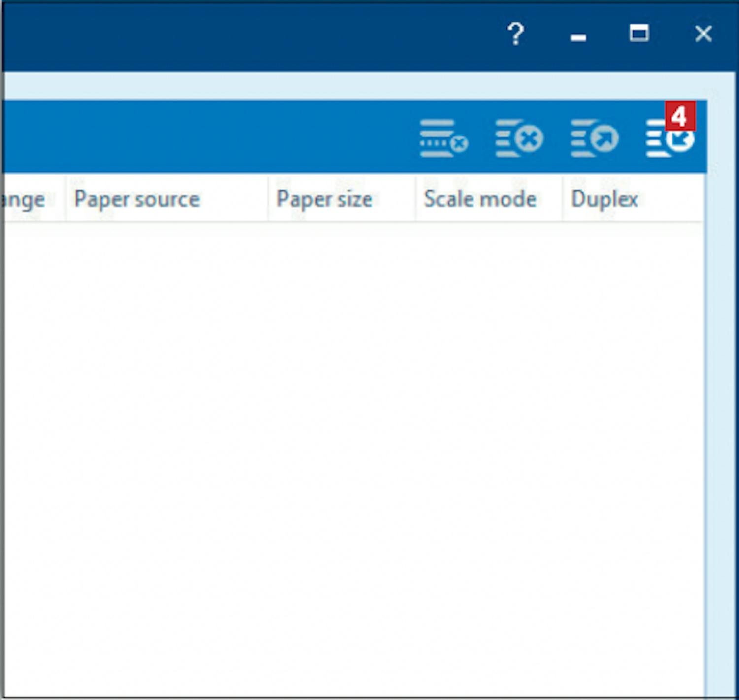Screen dimensions: 739x700
Task: Close the window with the X button
Action: coord(703,34)
